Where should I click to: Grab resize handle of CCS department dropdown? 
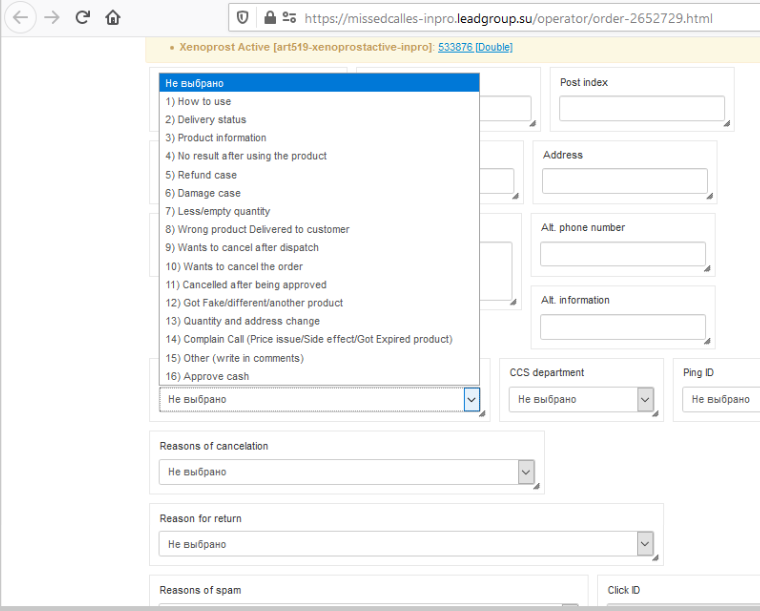coord(655,414)
